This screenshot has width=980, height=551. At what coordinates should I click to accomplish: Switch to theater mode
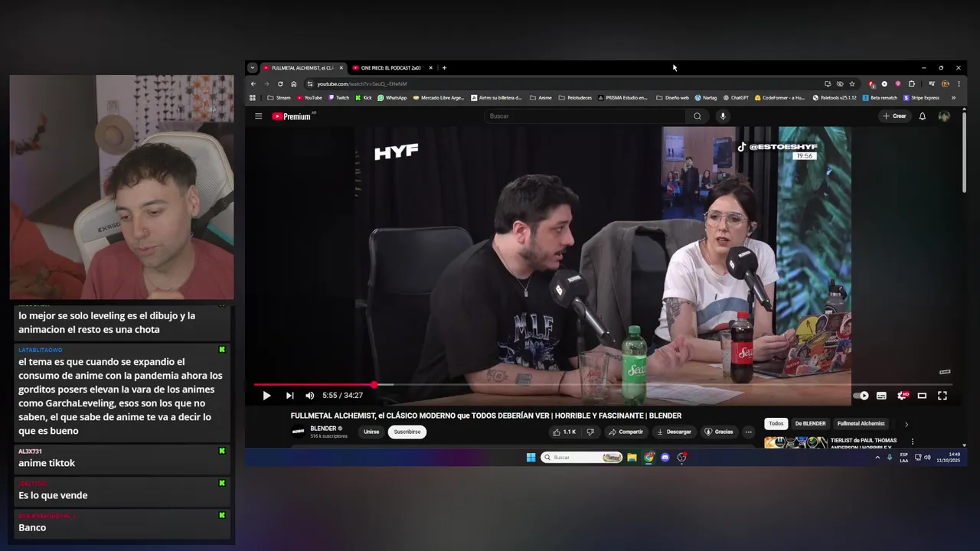(922, 396)
